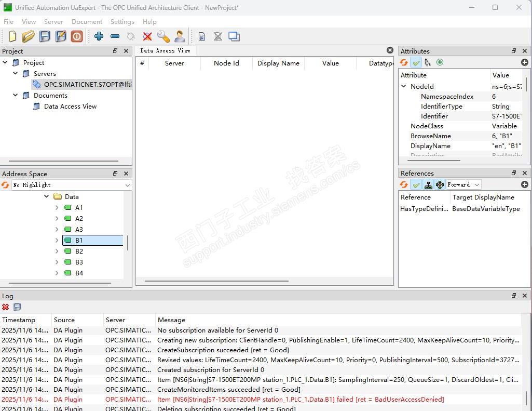The width and height of the screenshot is (532, 411).
Task: Click the Address Space vertical scrollbar
Action: pyautogui.click(x=128, y=243)
